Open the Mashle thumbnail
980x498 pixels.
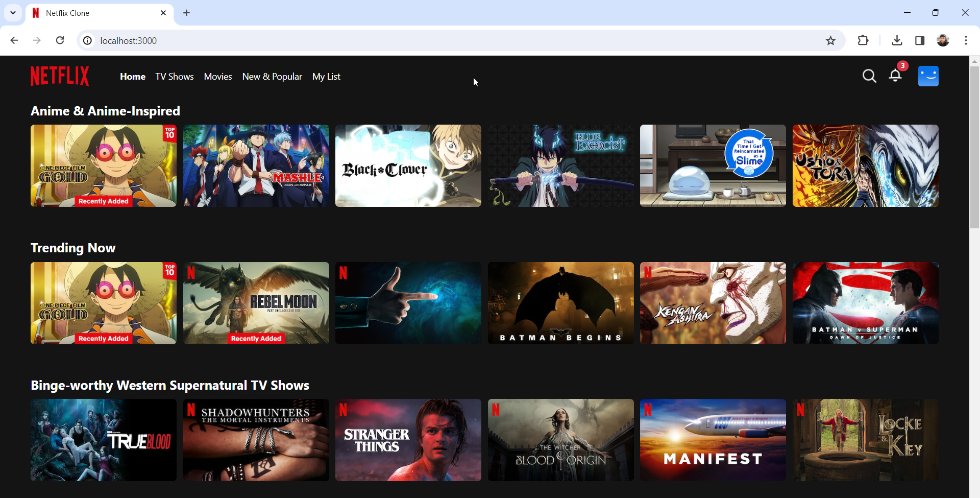coord(256,165)
